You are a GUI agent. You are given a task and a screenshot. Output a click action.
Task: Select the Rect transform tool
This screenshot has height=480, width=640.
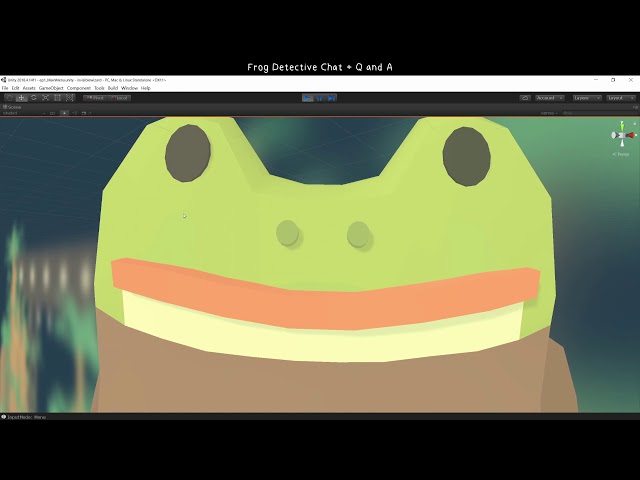pos(58,98)
